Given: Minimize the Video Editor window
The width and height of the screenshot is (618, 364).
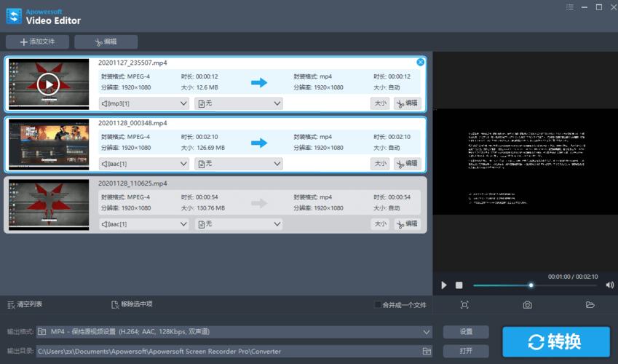Looking at the screenshot, I should coord(584,7).
